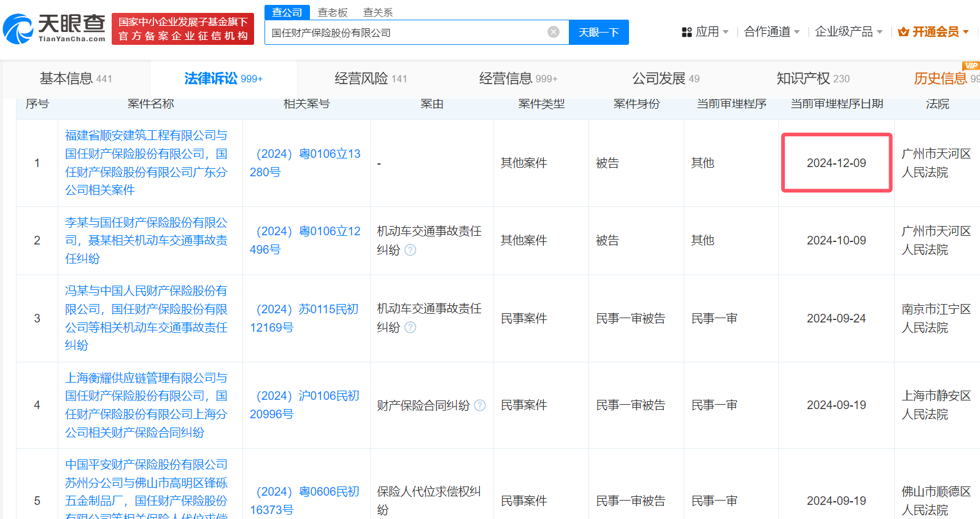Open case number 苏0115民初12169号
This screenshot has width=980, height=519.
pyautogui.click(x=304, y=318)
